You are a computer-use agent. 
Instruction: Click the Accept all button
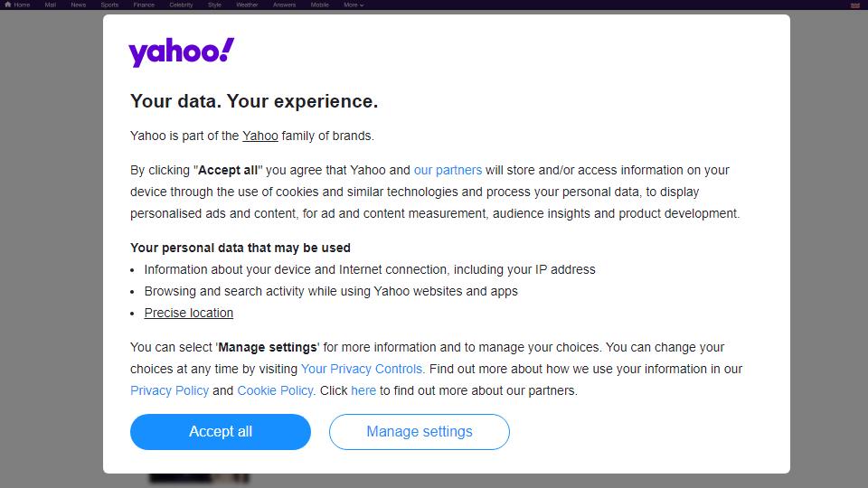click(x=221, y=432)
